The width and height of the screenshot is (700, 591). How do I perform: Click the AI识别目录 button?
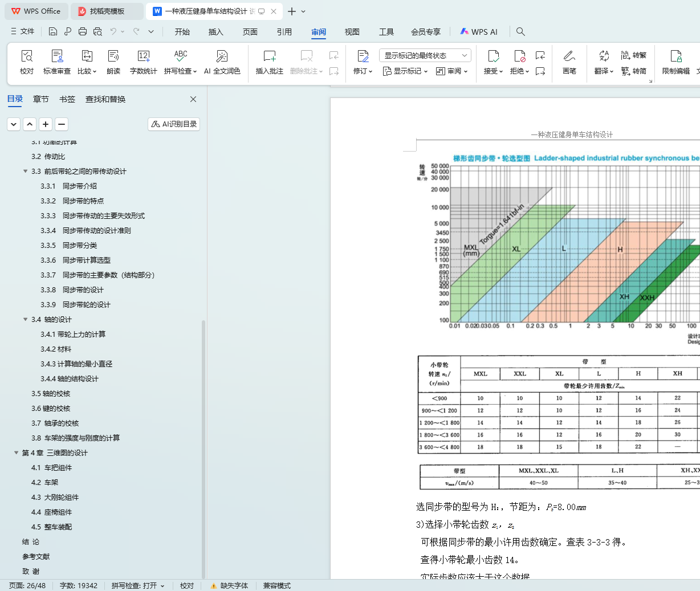click(174, 124)
